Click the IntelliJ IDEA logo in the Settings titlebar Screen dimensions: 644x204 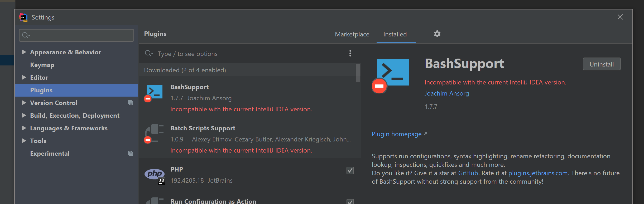[x=23, y=17]
